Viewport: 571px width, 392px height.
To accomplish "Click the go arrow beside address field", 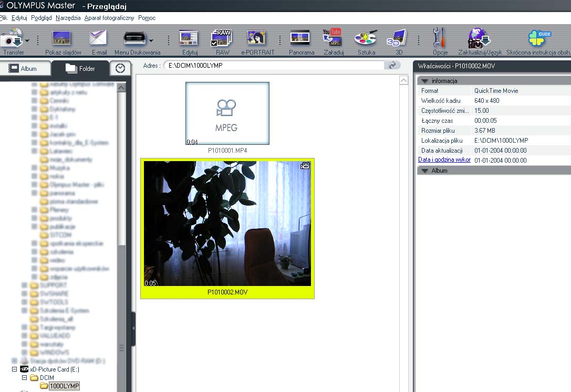I will click(392, 66).
